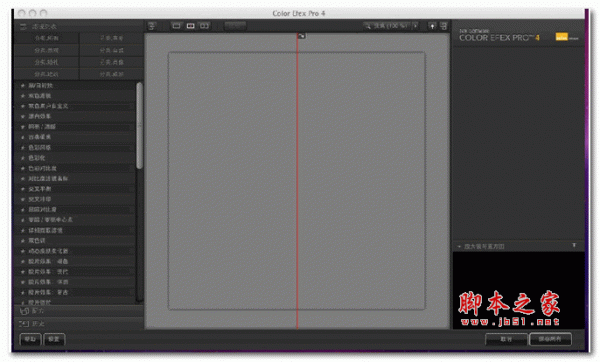Choose the 明亮/温暖 filter row
This screenshot has height=362, width=600.
[75, 127]
